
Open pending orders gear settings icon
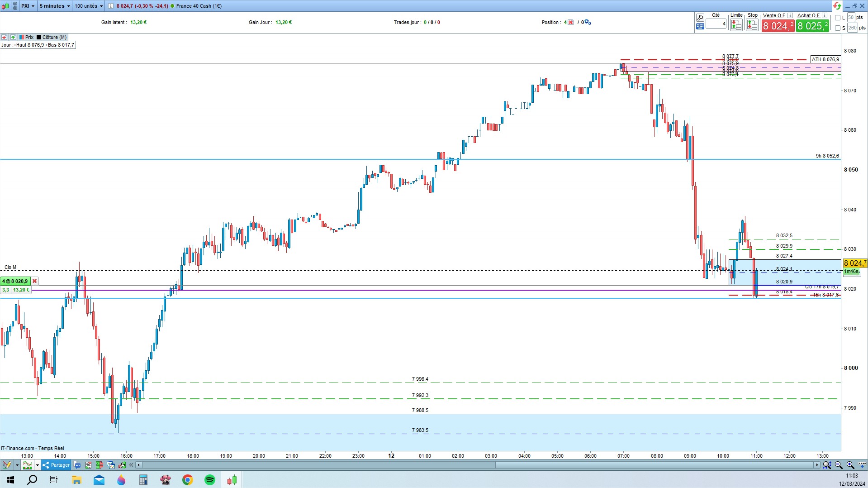[x=588, y=22]
